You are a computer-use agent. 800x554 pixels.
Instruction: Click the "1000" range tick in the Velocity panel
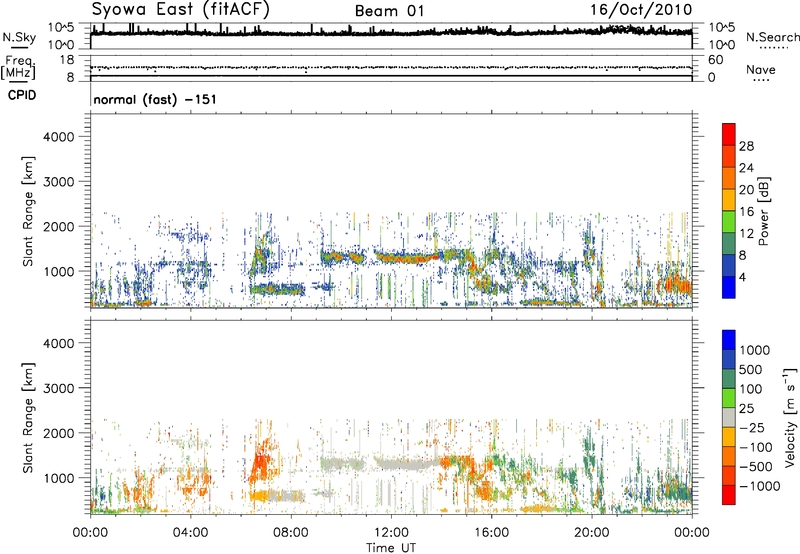tap(59, 478)
